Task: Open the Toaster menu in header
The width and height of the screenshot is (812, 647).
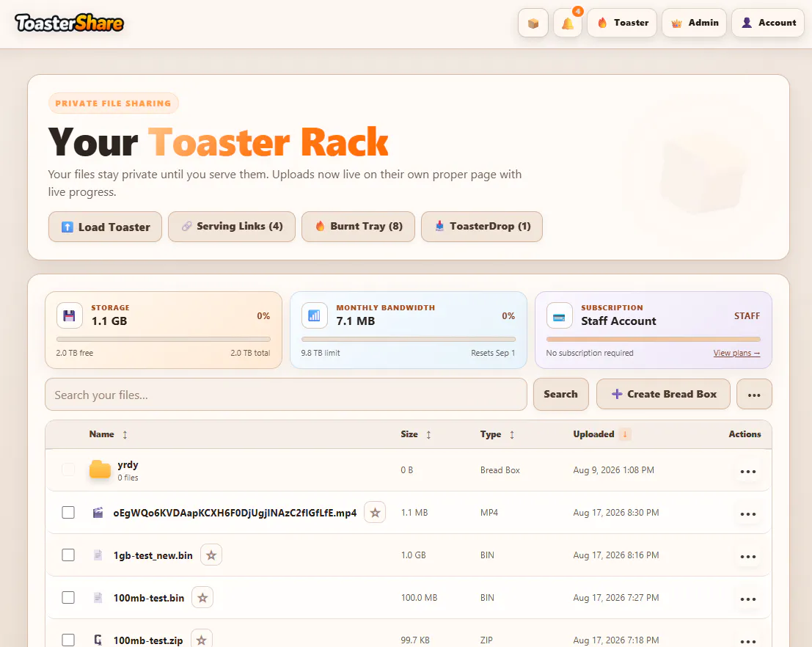Action: coord(622,23)
